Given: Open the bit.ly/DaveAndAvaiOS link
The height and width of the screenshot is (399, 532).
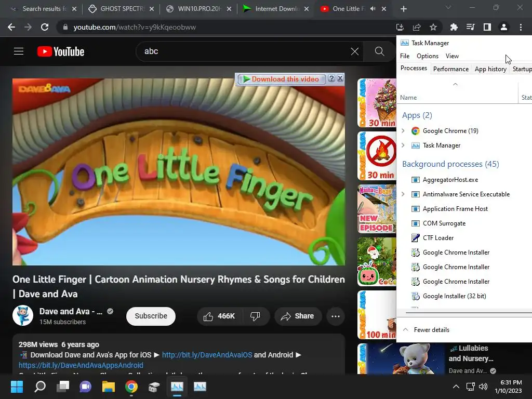Looking at the screenshot, I should (207, 355).
